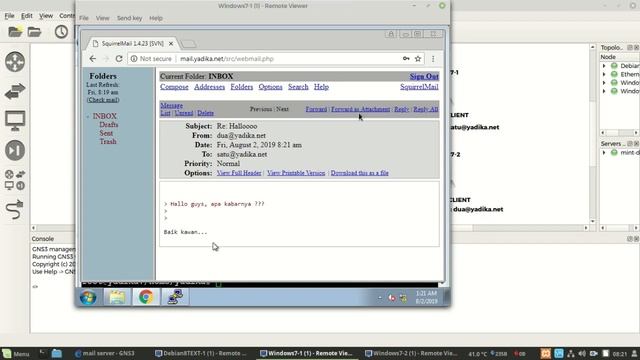Switch to the DebianTEXT-1 Remote Viewer taskbar item

coord(200,353)
